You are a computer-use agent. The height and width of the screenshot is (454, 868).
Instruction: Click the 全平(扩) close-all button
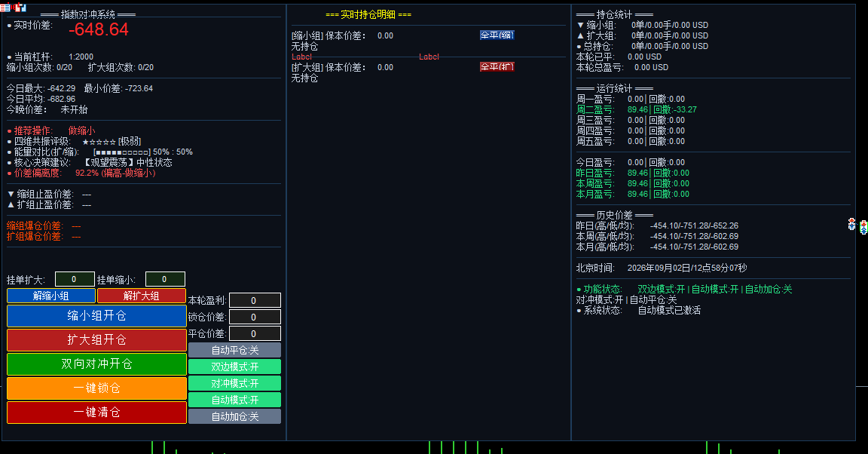497,66
